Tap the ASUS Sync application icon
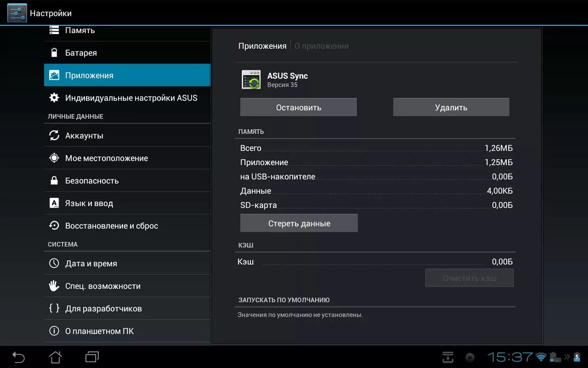The height and width of the screenshot is (368, 588). pyautogui.click(x=251, y=80)
